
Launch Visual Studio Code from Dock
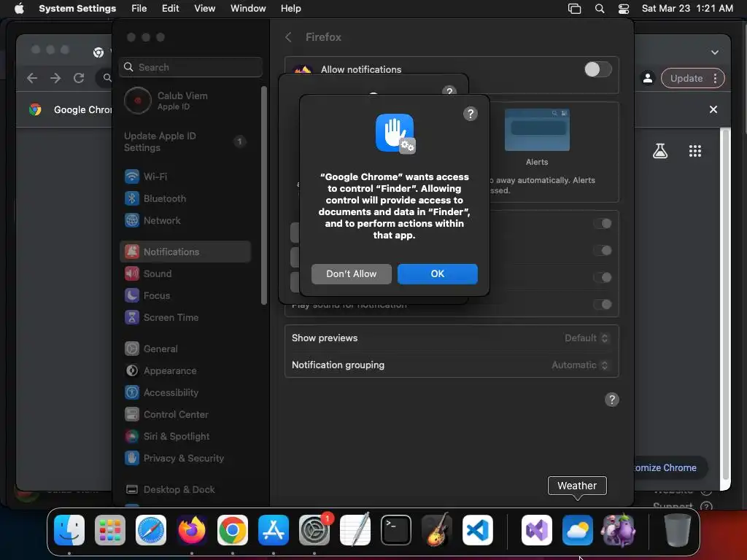[478, 530]
